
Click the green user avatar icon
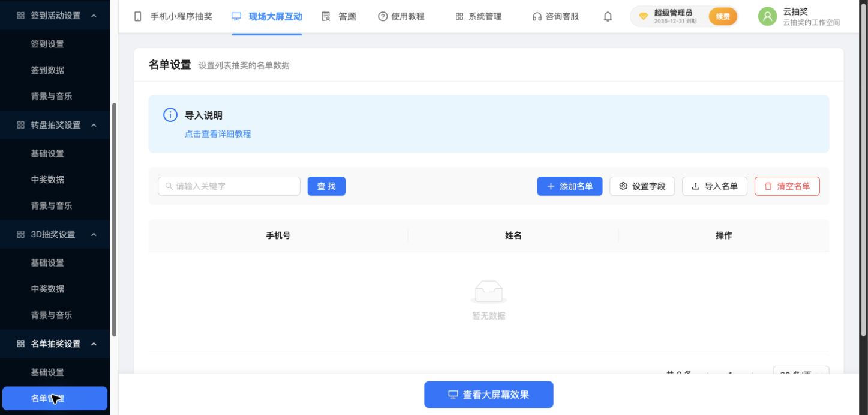[767, 16]
